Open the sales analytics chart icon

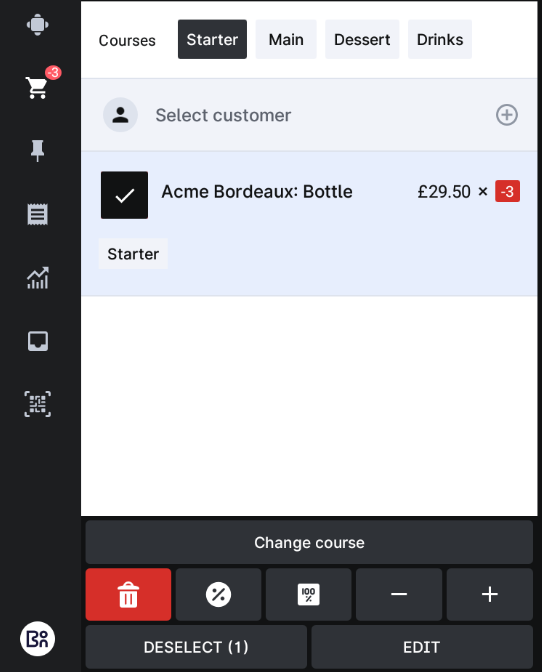tap(38, 278)
